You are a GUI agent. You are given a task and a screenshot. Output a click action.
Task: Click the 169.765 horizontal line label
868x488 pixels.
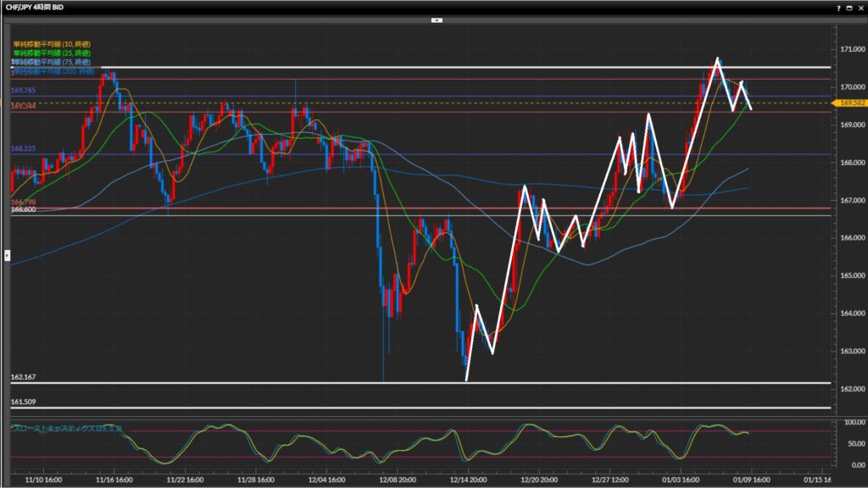(23, 90)
